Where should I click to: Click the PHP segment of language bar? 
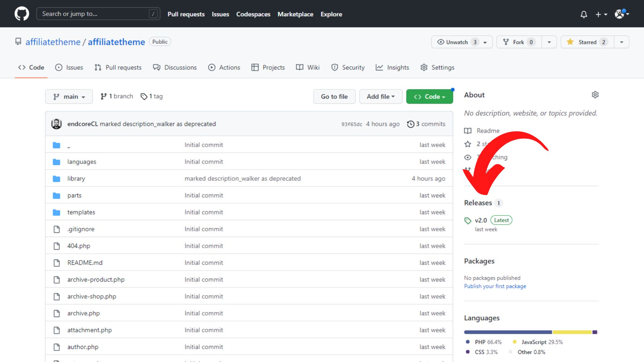point(508,332)
